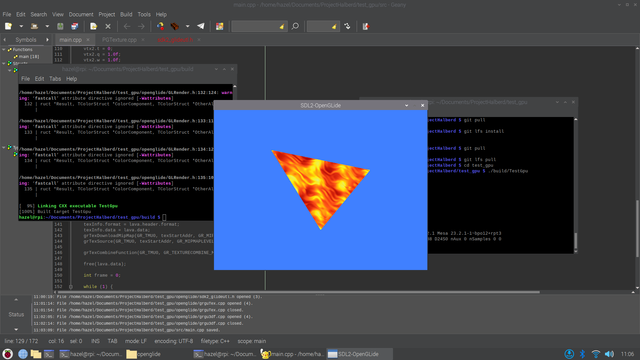Click the editor vertical scrollbar thumb
Image resolution: width=640 pixels, height=360 pixels.
(x=637, y=229)
